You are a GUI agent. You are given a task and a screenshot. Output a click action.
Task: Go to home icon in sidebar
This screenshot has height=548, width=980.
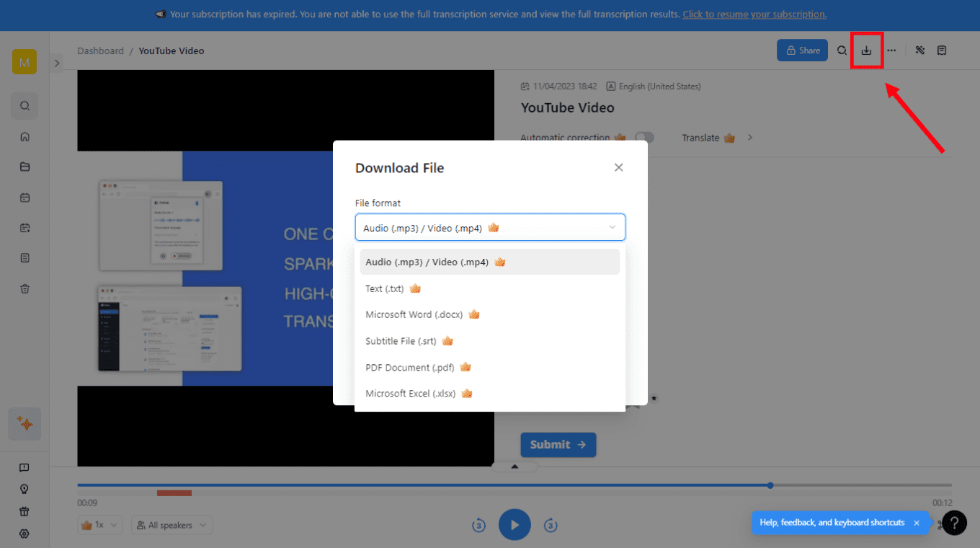point(24,137)
